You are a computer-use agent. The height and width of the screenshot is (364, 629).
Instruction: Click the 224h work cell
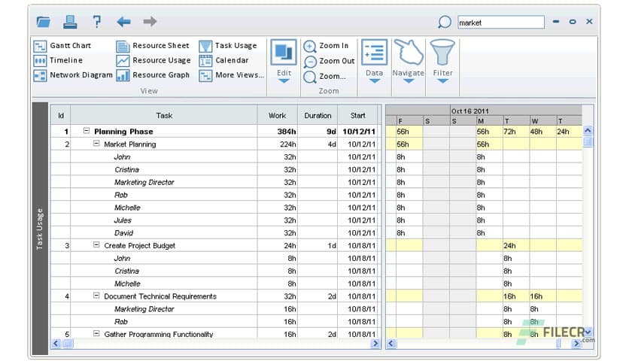(x=278, y=144)
